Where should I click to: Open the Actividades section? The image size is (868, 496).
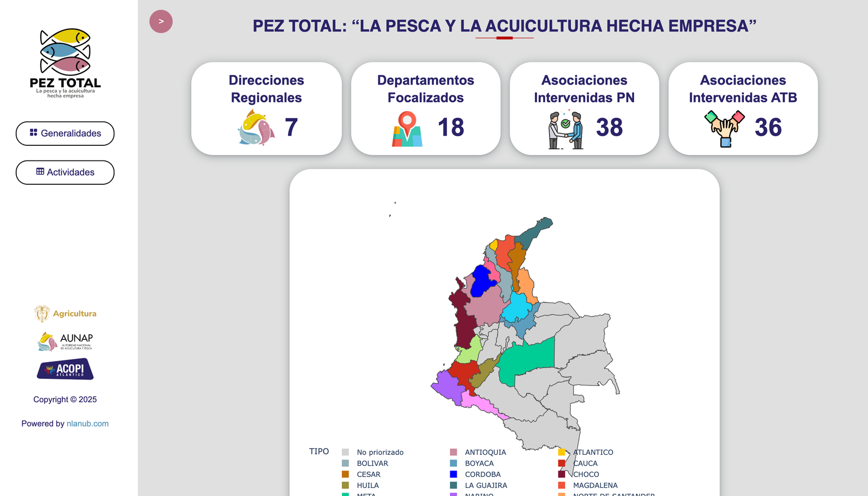65,172
